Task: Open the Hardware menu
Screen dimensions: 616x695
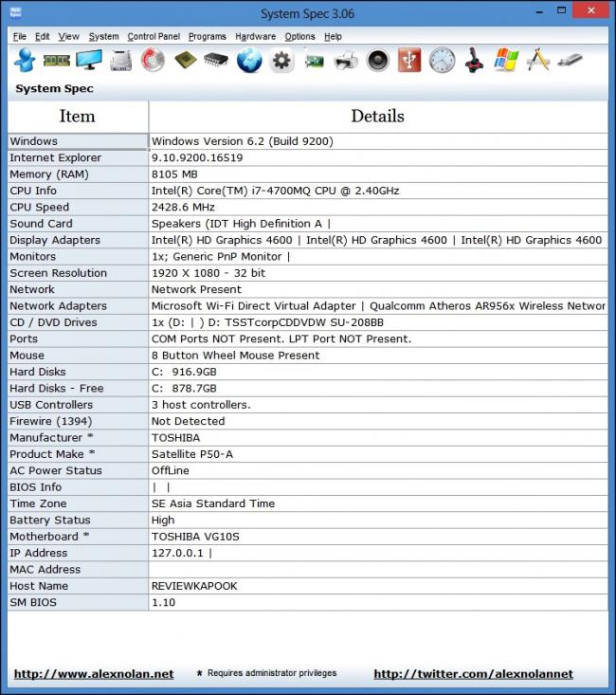Action: [x=255, y=36]
